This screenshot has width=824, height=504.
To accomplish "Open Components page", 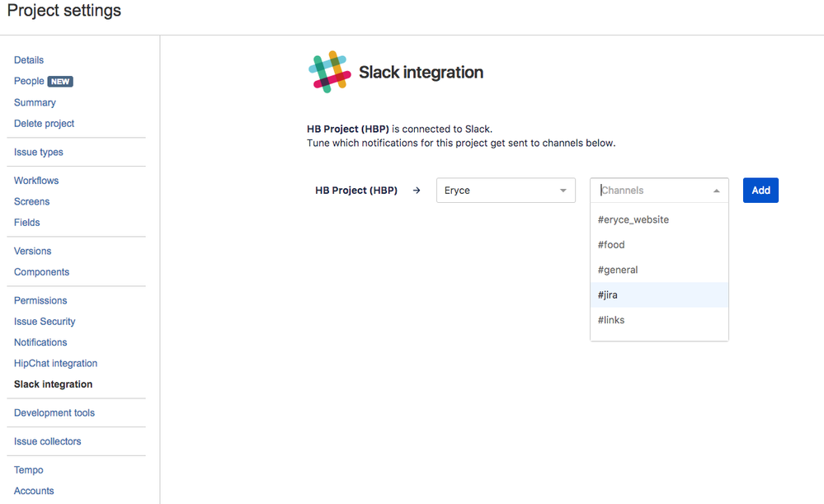I will (x=41, y=271).
